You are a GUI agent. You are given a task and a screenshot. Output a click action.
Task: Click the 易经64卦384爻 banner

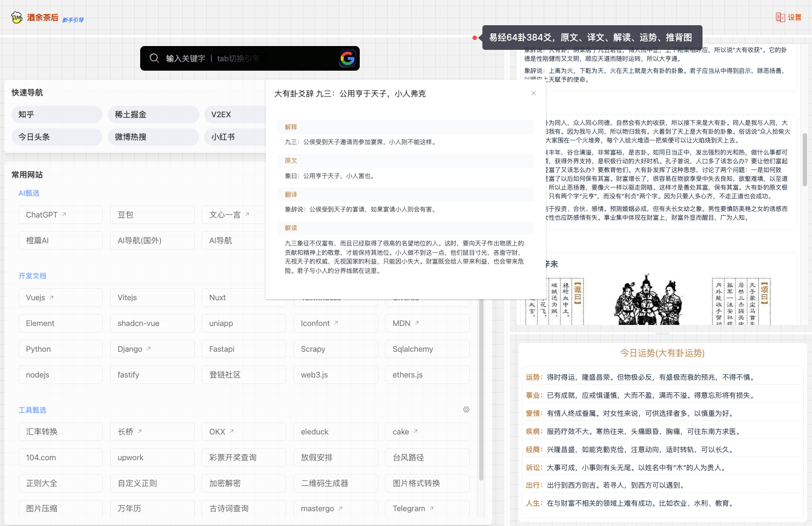tap(591, 37)
